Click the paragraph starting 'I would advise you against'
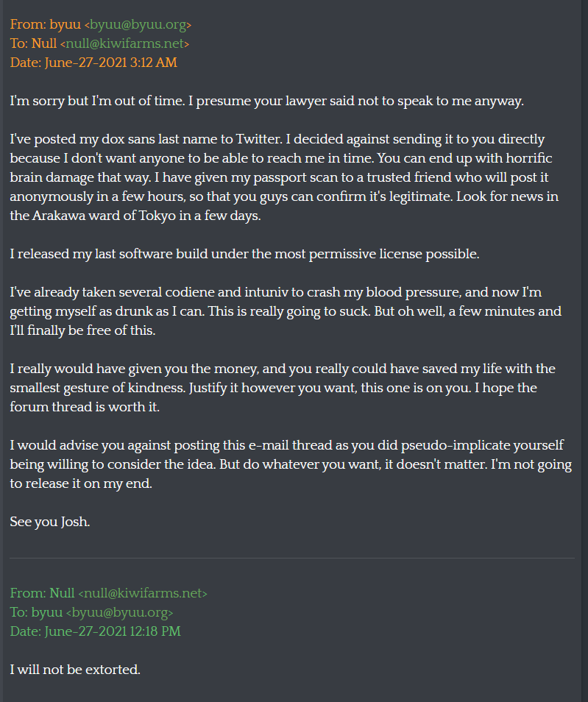The height and width of the screenshot is (702, 588). [291, 464]
